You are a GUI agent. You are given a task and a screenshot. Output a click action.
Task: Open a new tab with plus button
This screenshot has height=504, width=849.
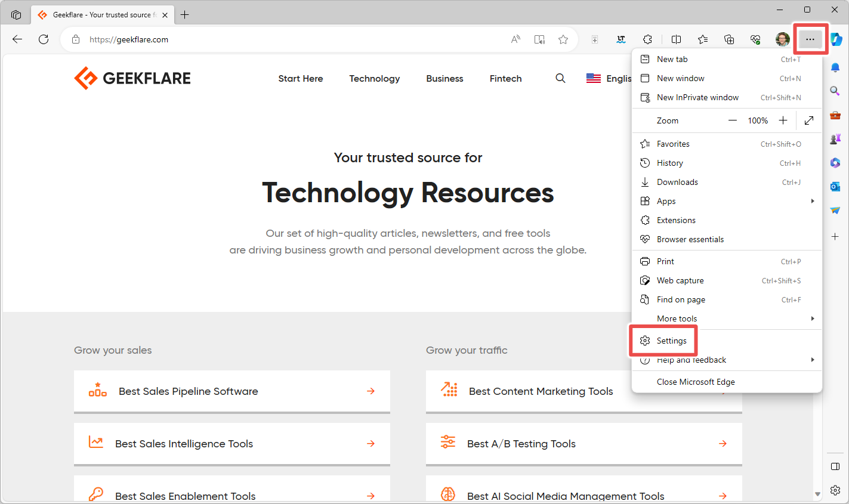[x=185, y=15]
